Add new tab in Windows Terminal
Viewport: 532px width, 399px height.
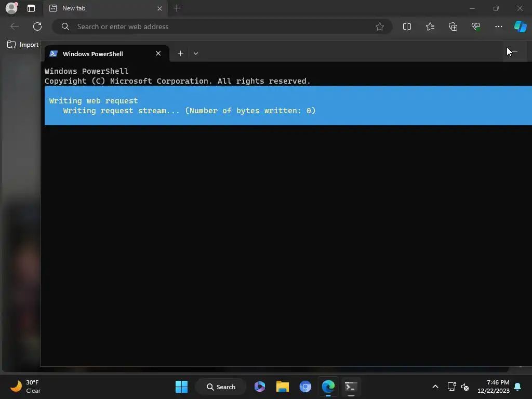(180, 54)
